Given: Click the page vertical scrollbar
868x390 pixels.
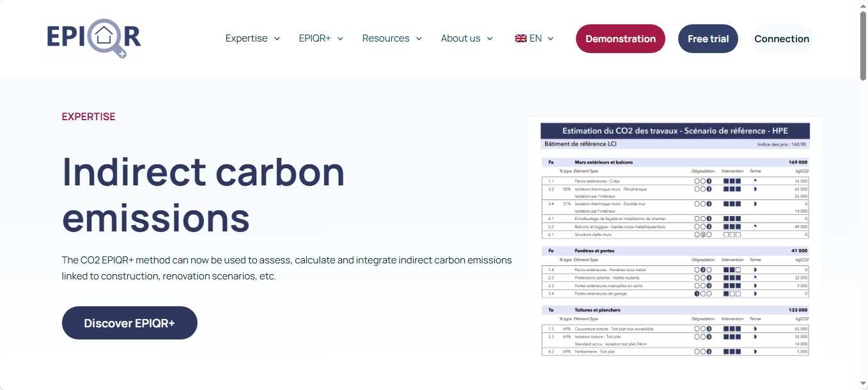Looking at the screenshot, I should coord(863,45).
